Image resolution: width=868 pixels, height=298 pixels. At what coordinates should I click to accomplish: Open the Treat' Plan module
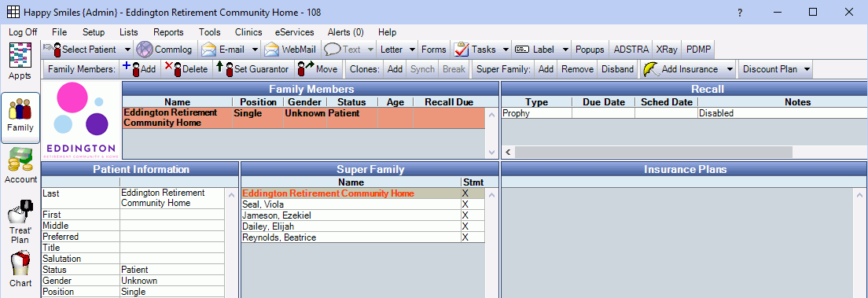pyautogui.click(x=20, y=222)
